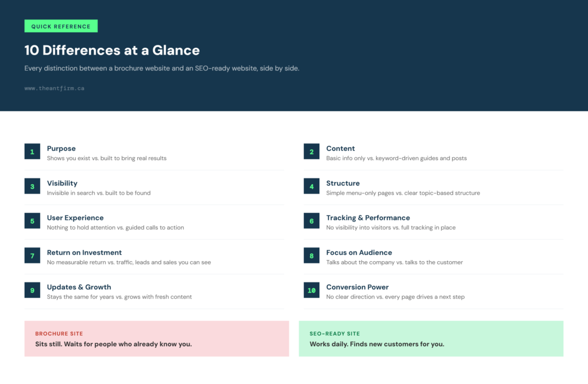Click the 'Focus on Audience' title
Screen dimensions: 588x384
click(x=359, y=253)
